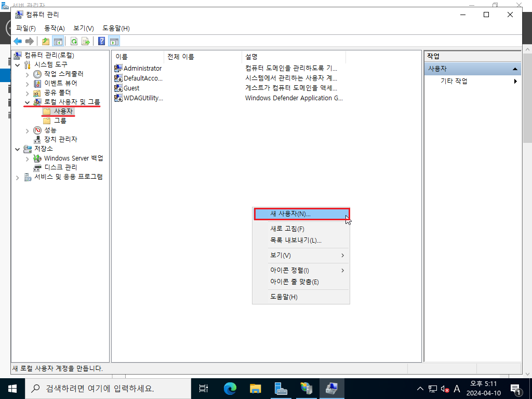532x399 pixels.
Task: Click the 작업 스케줄러 clock icon
Action: pos(37,74)
